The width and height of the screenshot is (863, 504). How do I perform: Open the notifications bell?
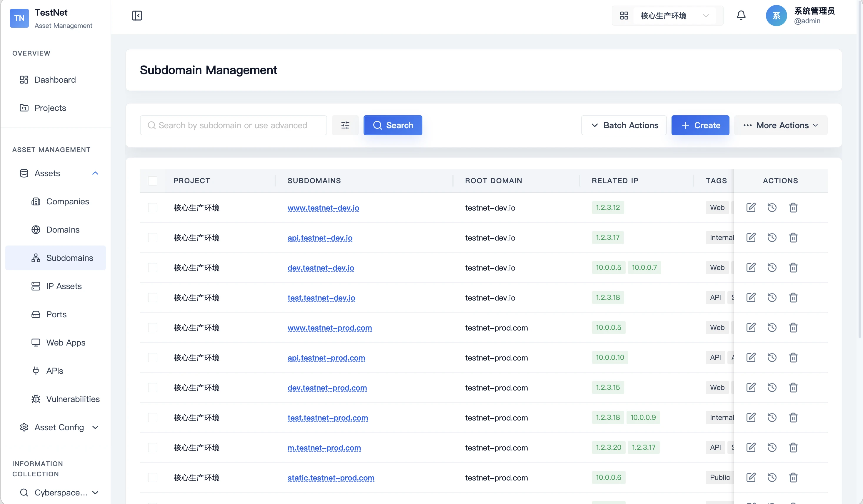click(x=741, y=16)
